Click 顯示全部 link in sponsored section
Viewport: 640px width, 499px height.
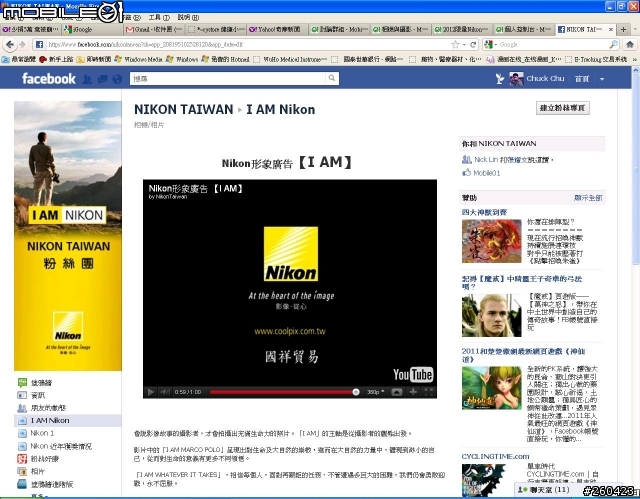pyautogui.click(x=588, y=198)
